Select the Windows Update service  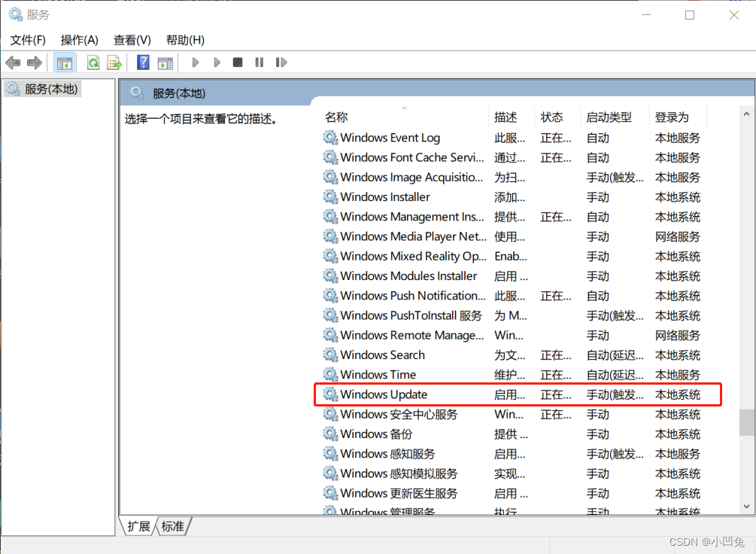click(511, 394)
